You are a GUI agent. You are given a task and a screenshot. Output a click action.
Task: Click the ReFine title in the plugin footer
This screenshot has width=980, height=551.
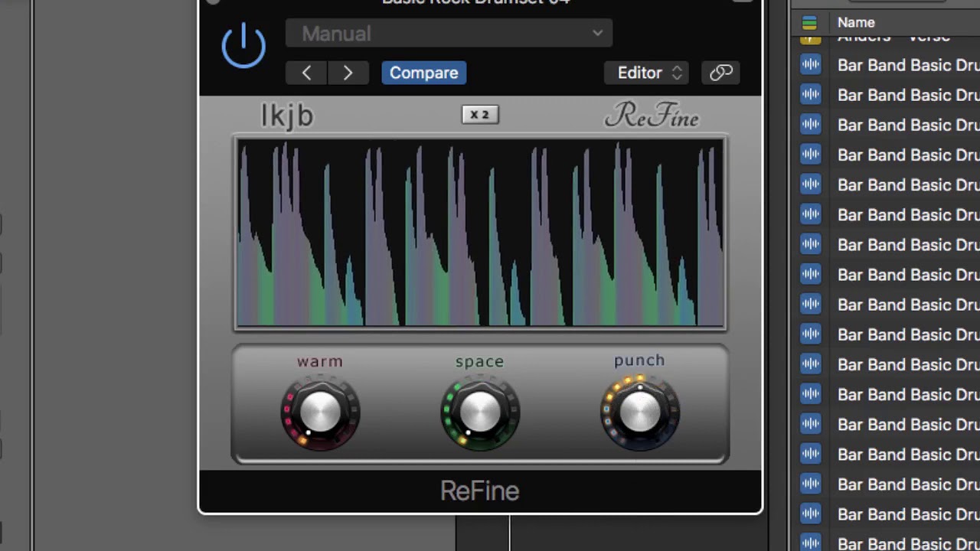[480, 491]
